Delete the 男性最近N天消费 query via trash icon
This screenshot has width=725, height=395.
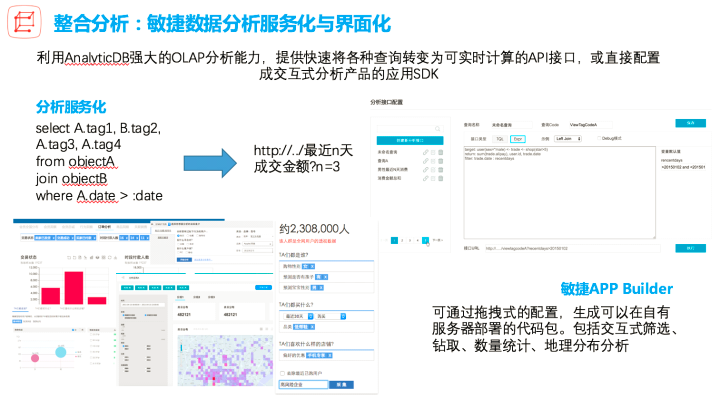tap(440, 169)
